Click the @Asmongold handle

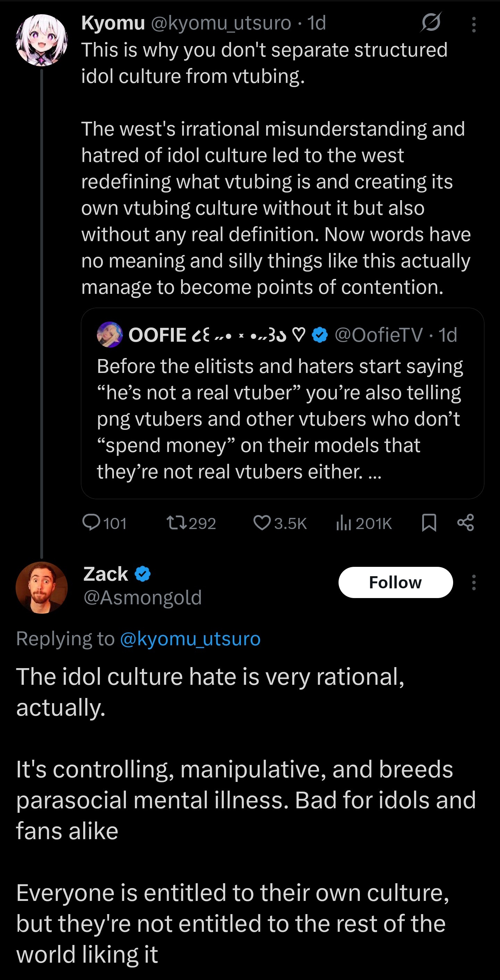pos(142,597)
